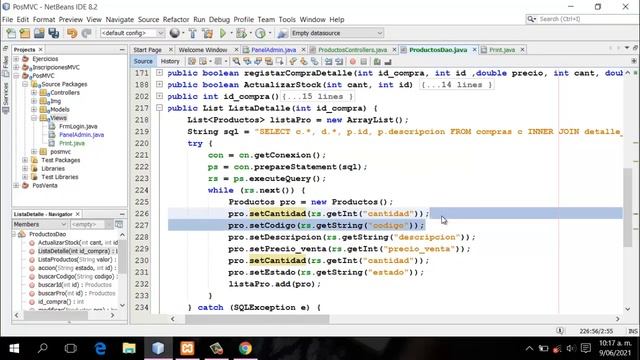Open the Refactor menu

pyautogui.click(x=176, y=19)
